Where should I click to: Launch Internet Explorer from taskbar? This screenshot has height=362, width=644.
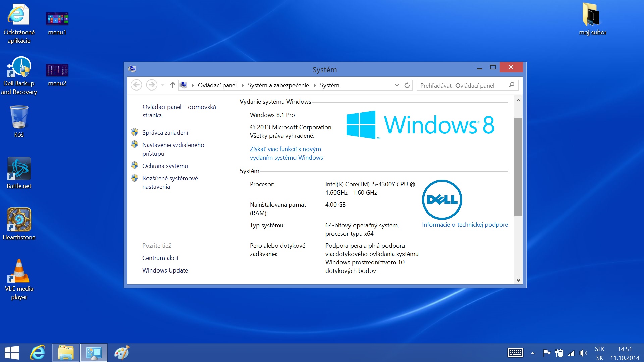coord(37,353)
